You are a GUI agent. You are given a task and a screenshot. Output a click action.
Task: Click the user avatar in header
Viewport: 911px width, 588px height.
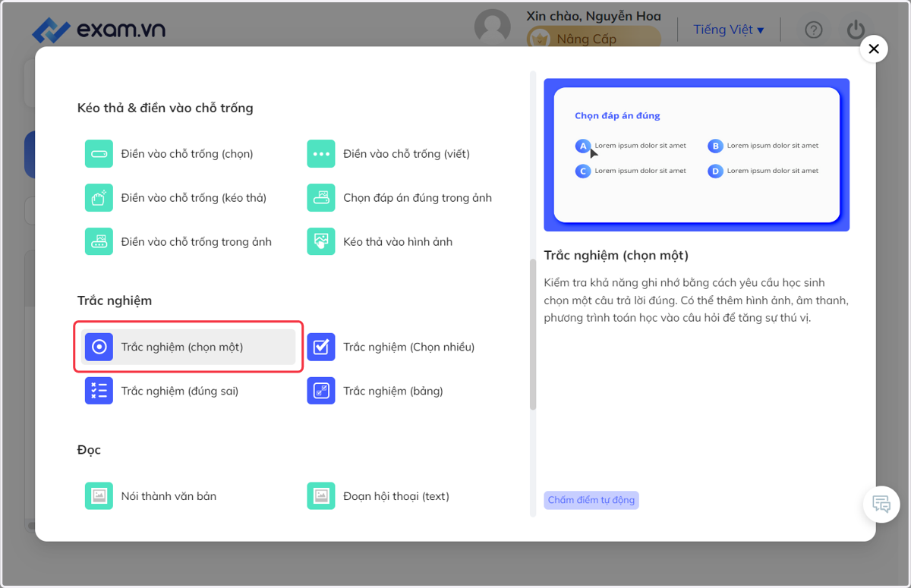tap(493, 27)
